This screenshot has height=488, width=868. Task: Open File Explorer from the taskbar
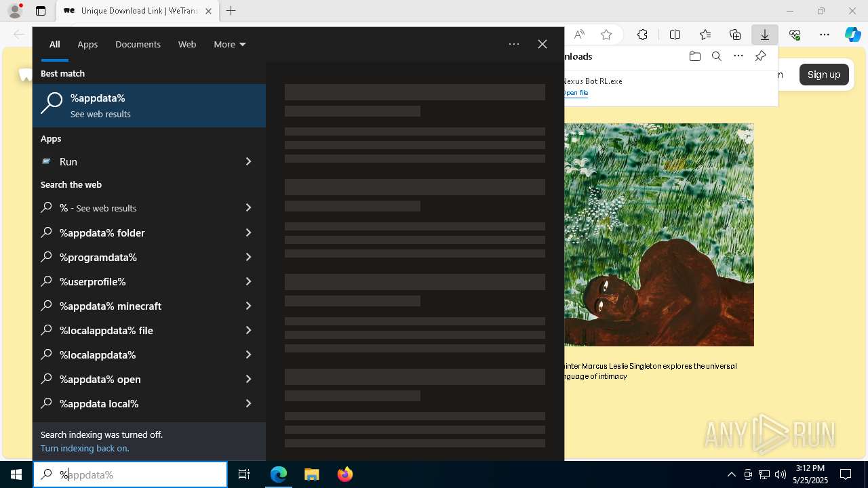click(x=311, y=474)
